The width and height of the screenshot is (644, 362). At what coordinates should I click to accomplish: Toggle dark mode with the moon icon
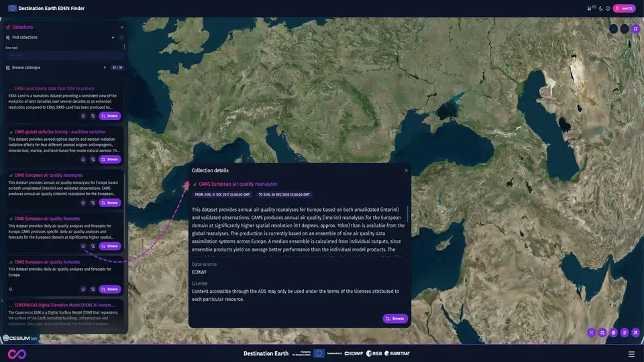pyautogui.click(x=600, y=8)
